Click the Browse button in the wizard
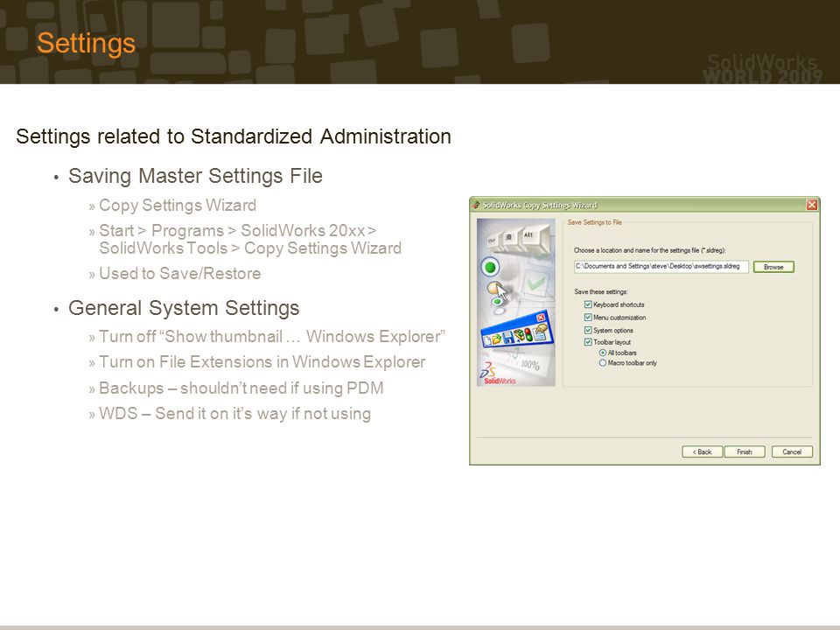 tap(773, 267)
